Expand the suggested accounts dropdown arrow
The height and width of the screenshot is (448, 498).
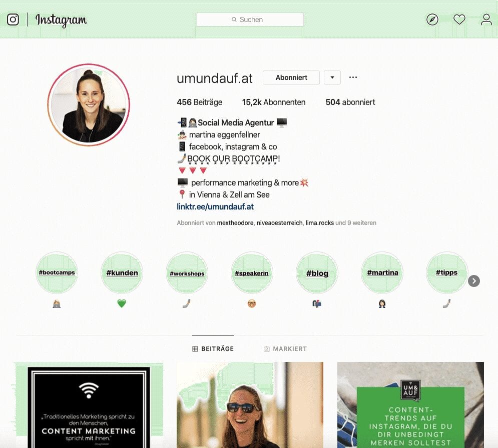[x=332, y=77]
